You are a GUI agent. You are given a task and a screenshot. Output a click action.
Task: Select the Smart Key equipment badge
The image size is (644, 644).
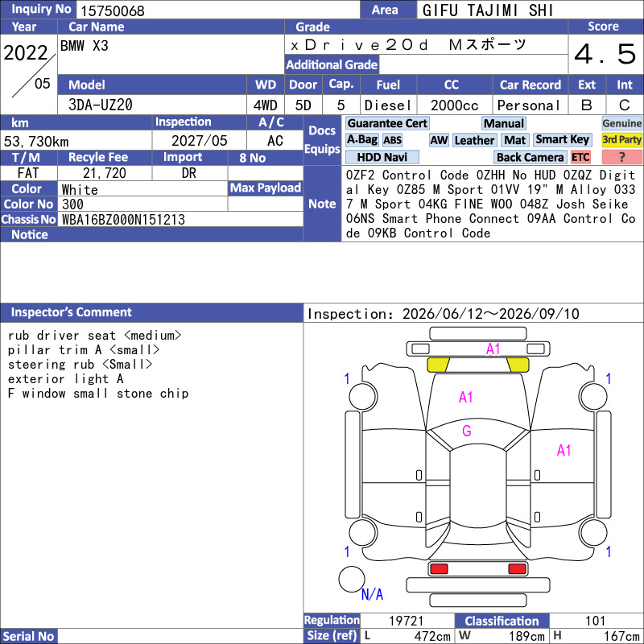click(x=563, y=139)
